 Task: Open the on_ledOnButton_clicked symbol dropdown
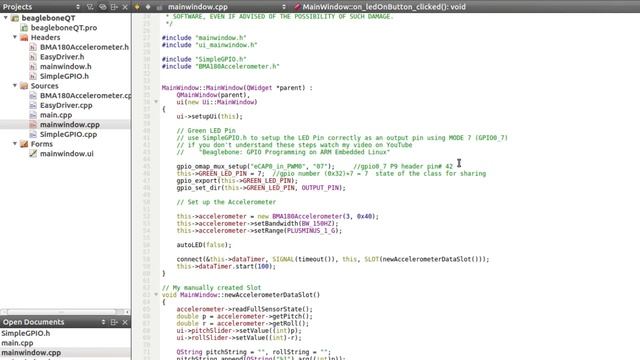[384, 7]
